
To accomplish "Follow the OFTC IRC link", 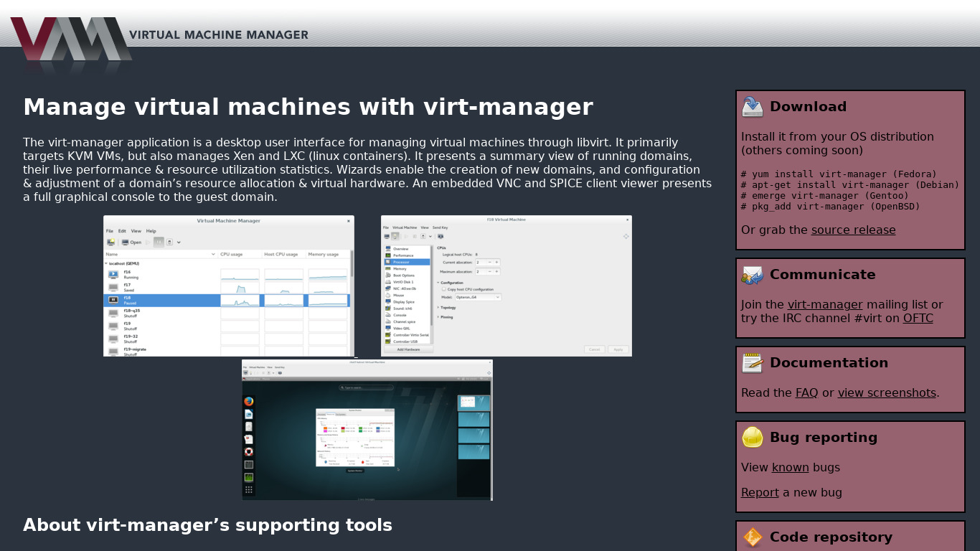I will tap(918, 319).
